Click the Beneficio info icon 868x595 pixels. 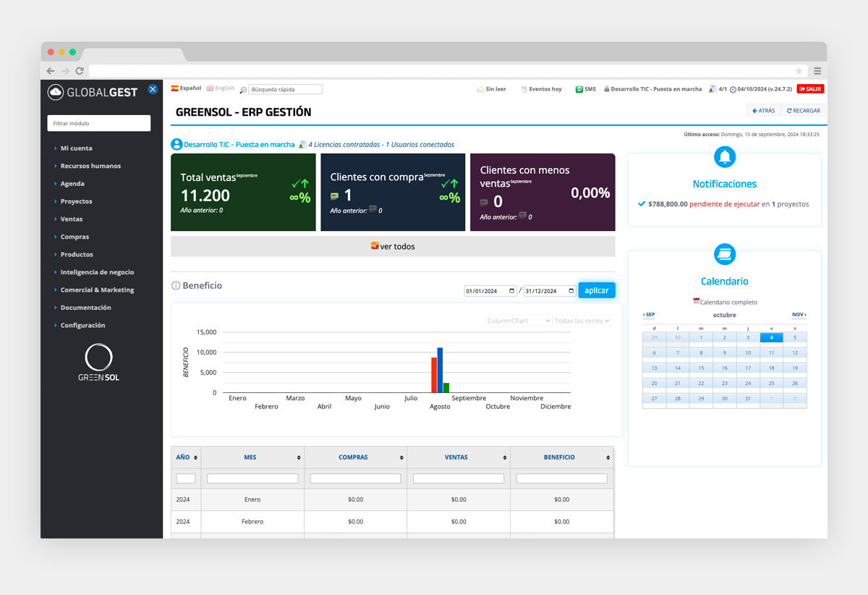pyautogui.click(x=176, y=286)
